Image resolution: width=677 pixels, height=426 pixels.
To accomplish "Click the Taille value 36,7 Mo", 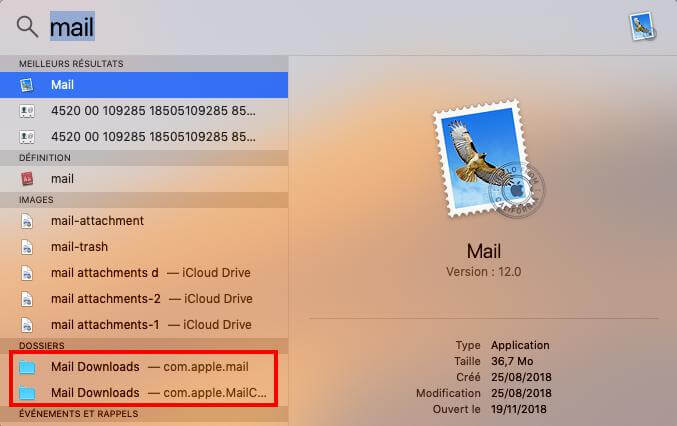I will (512, 361).
